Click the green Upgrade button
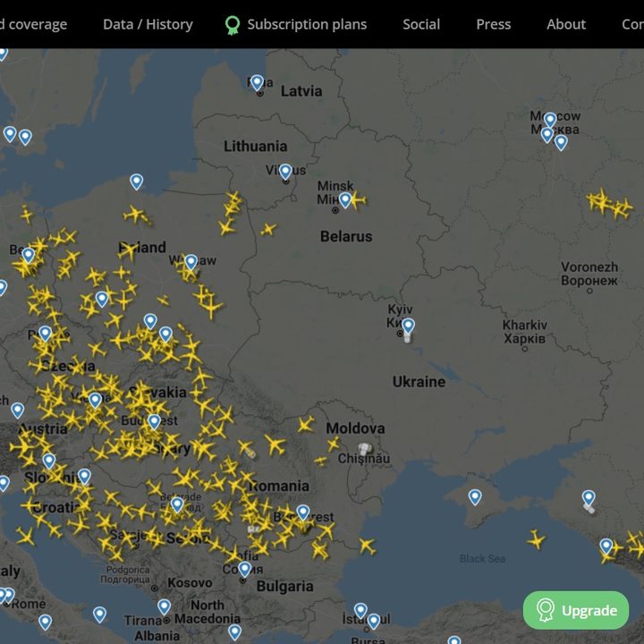 (576, 610)
